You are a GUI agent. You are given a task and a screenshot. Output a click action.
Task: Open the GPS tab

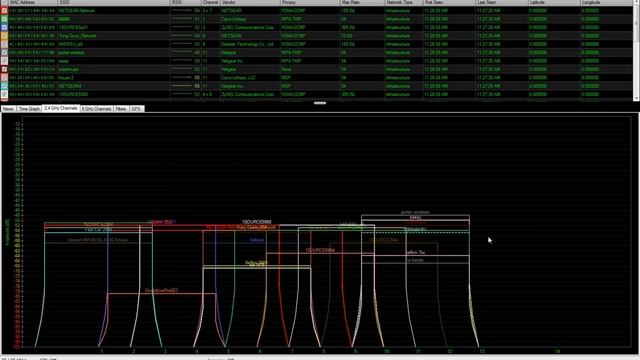(x=136, y=109)
